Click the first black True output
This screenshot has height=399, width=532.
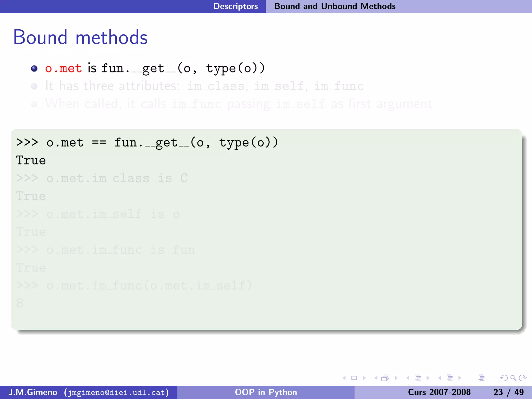31,160
